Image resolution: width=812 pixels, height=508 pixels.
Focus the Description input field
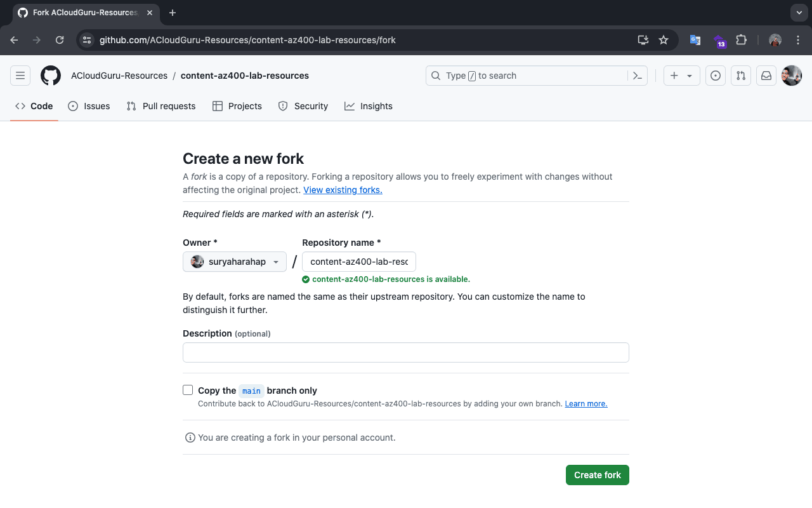[406, 352]
